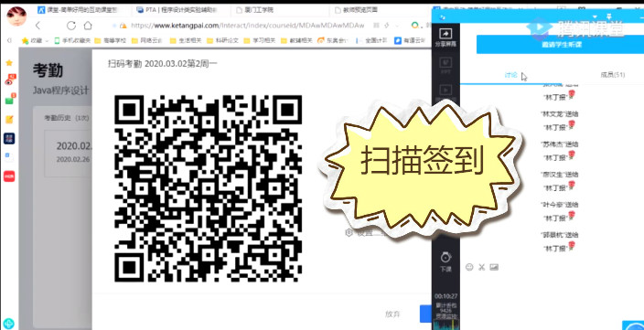The width and height of the screenshot is (644, 330).
Task: Click the screenshot scissors icon in chat
Action: pos(482,267)
